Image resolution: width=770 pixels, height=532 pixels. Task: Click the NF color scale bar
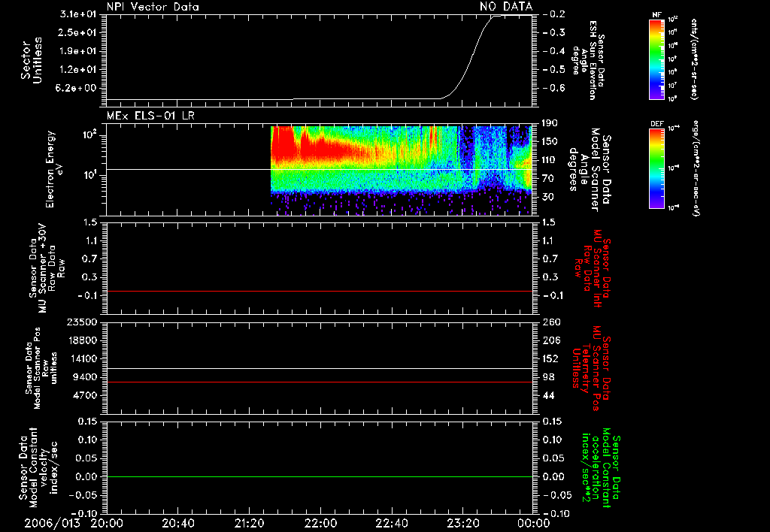(x=657, y=59)
